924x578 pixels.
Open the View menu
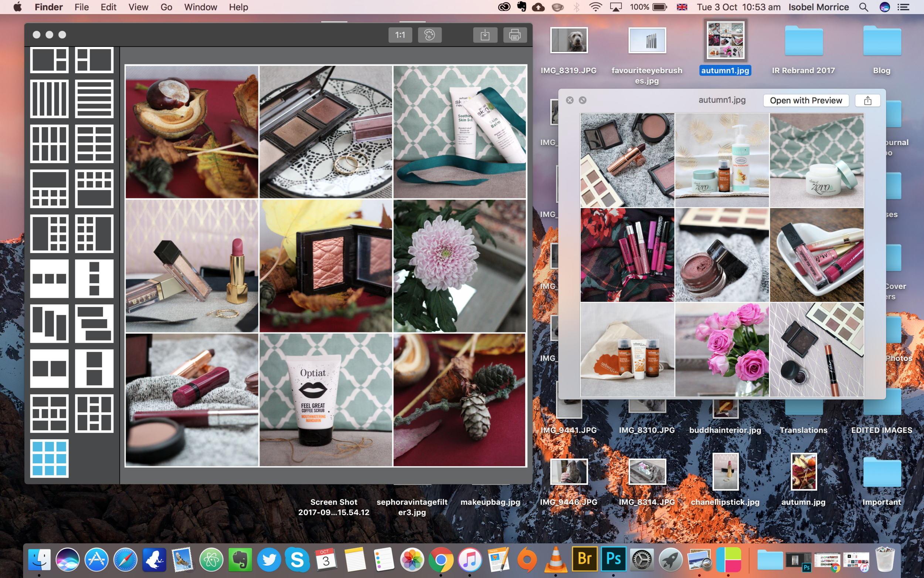click(x=138, y=7)
